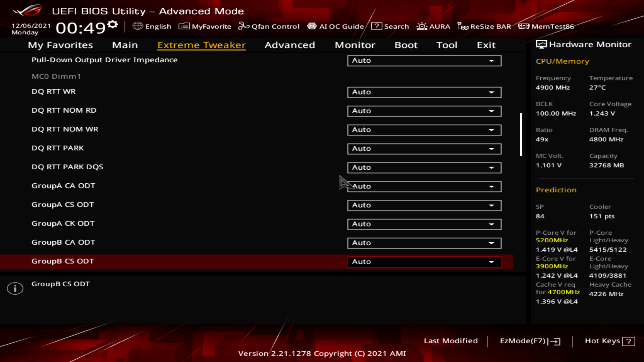
Task: Expand the DQ RTT WR Auto dropdown
Action: pyautogui.click(x=424, y=92)
